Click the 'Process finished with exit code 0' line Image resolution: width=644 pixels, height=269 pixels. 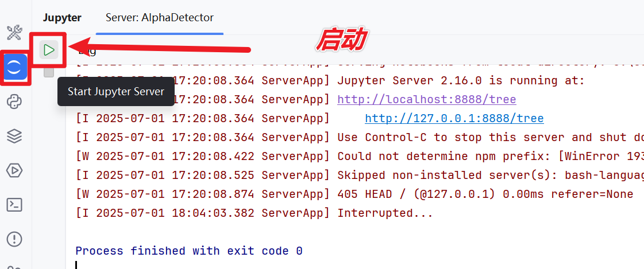click(x=189, y=251)
